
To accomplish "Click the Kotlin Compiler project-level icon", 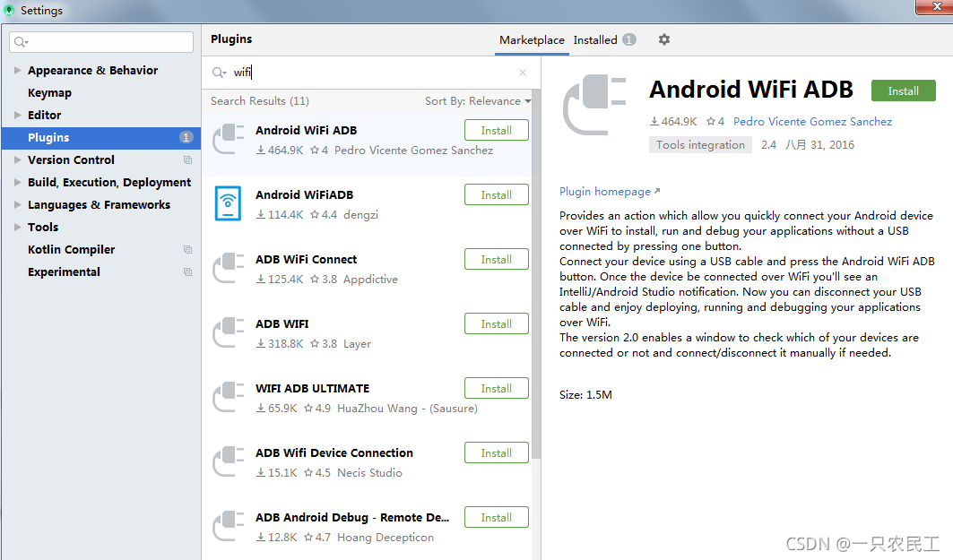I will tap(187, 250).
